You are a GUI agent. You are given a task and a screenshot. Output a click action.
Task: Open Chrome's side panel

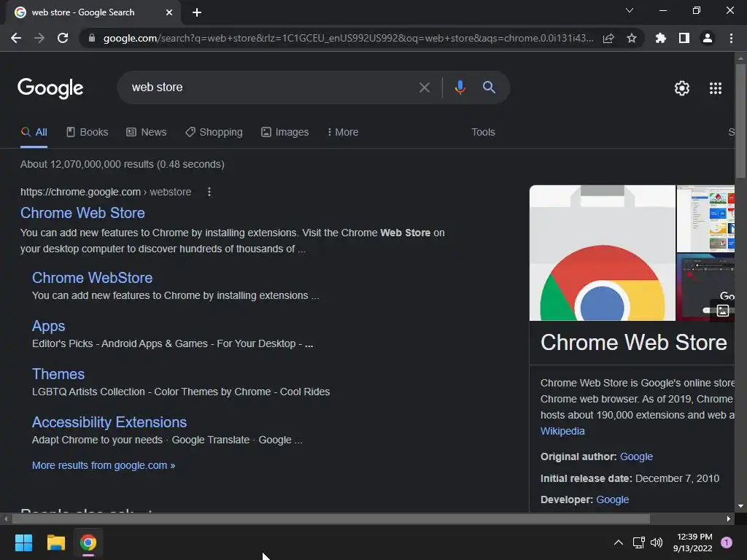(x=684, y=38)
